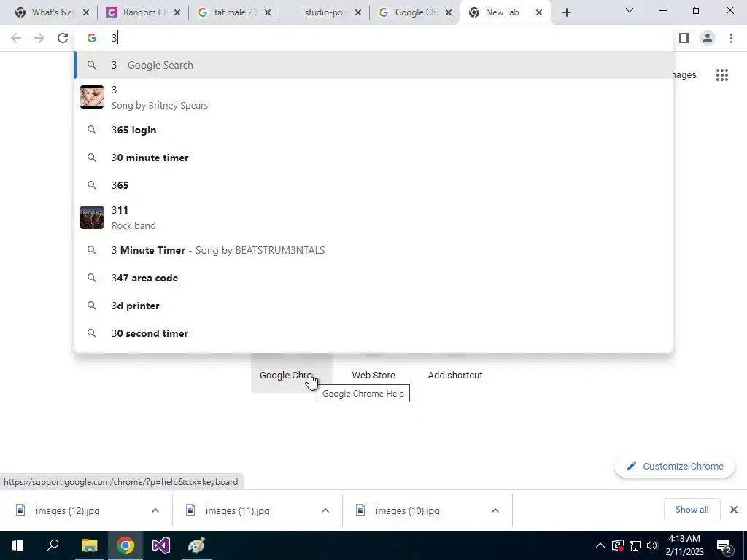Select the '311 Rock band' suggestion
The width and height of the screenshot is (747, 560).
tap(373, 217)
